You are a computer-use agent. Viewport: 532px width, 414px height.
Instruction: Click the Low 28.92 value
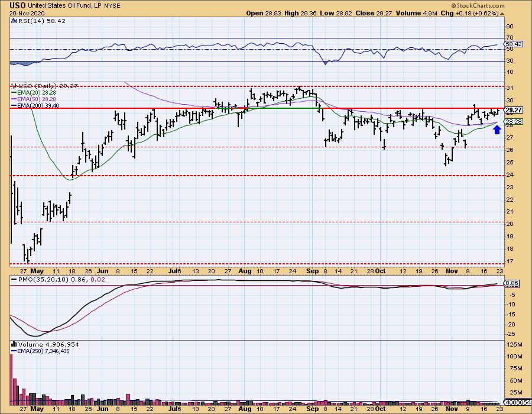click(335, 13)
